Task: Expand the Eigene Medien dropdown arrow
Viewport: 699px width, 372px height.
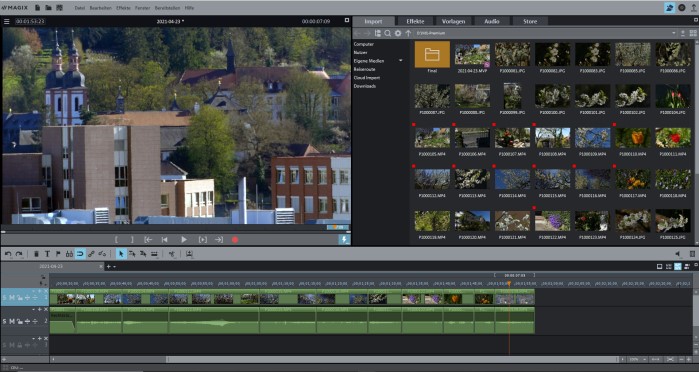Action: [x=401, y=61]
